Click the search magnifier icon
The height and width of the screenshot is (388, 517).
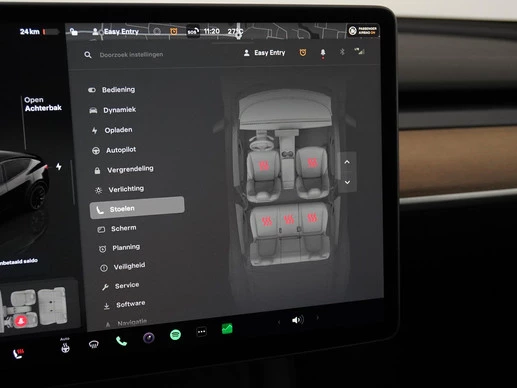(x=88, y=55)
